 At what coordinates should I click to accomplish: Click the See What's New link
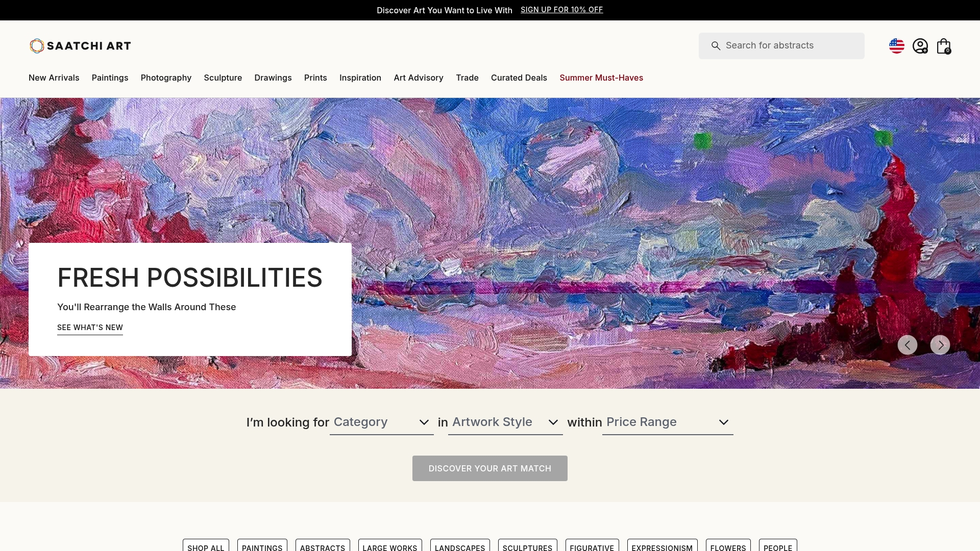coord(90,328)
